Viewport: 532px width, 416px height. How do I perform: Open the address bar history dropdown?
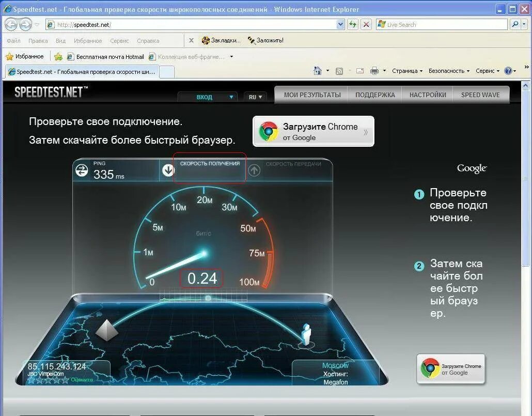pos(341,24)
